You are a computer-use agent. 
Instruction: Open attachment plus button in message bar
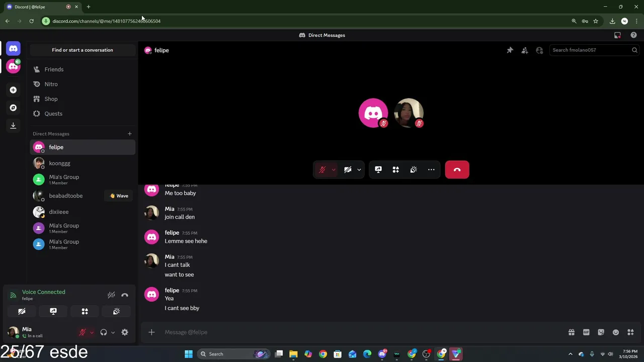pos(151,332)
